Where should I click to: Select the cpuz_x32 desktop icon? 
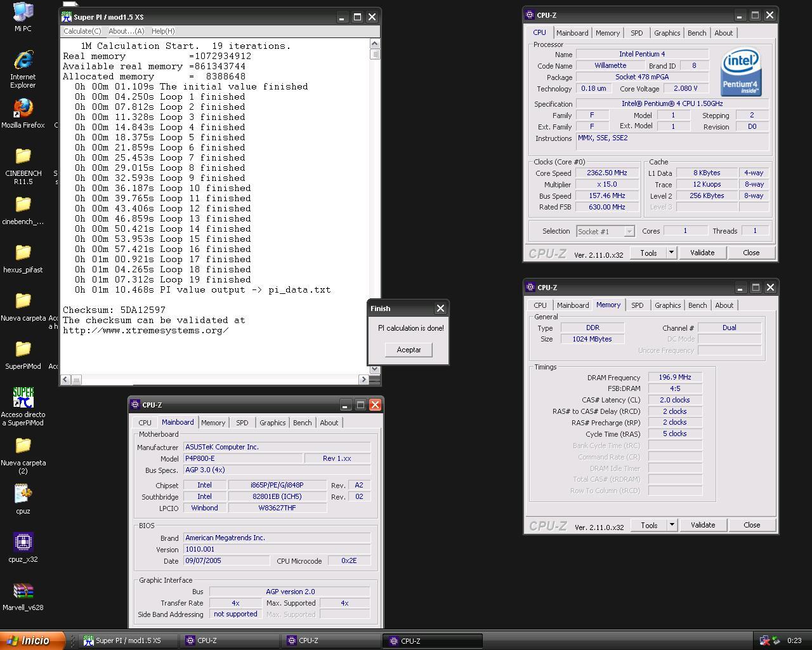coord(23,542)
